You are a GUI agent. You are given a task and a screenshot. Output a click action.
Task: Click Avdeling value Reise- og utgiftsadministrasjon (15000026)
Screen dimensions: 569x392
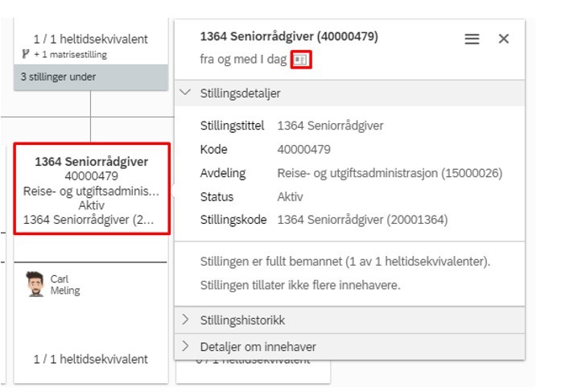pyautogui.click(x=390, y=173)
